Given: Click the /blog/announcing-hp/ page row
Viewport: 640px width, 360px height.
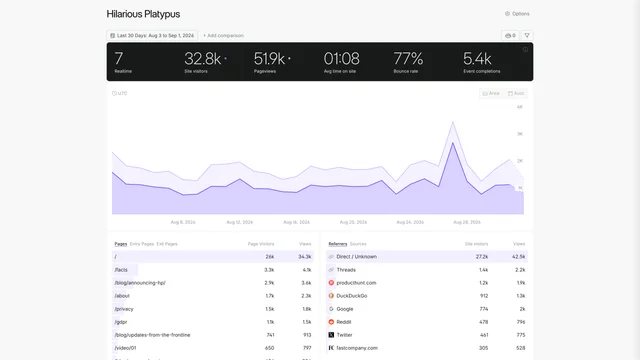Looking at the screenshot, I should point(213,283).
